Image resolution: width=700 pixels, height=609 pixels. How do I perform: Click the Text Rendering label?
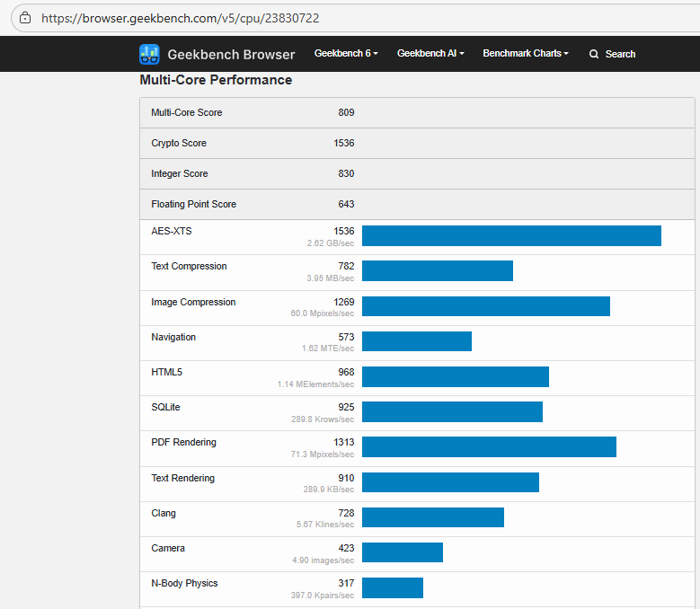click(x=182, y=478)
